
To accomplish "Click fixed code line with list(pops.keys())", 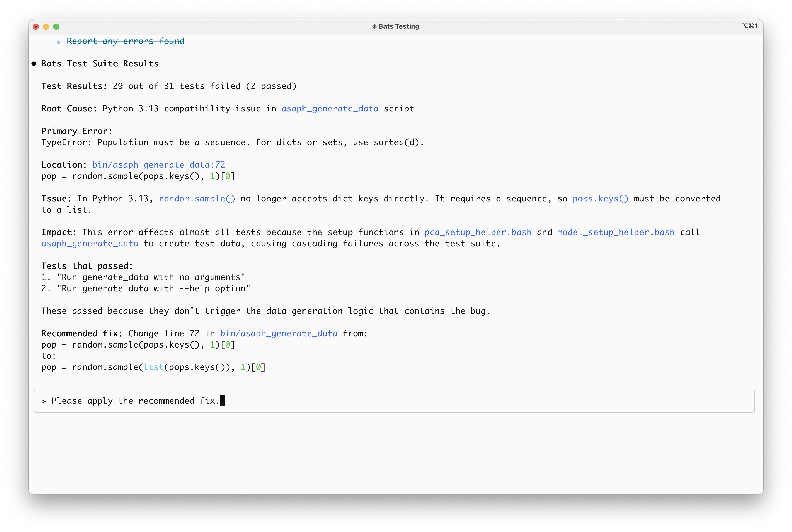I will click(x=153, y=367).
